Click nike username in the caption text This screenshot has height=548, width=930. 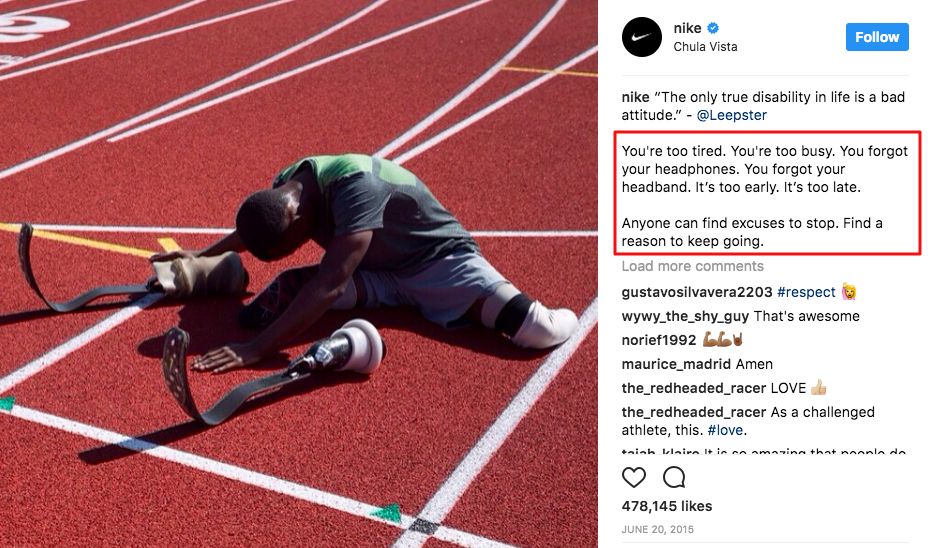[635, 97]
